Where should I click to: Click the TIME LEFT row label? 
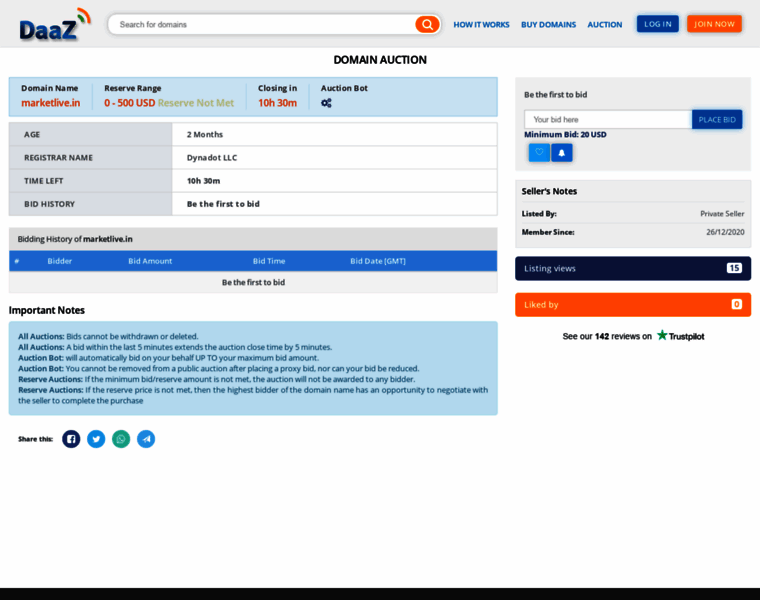pos(44,181)
